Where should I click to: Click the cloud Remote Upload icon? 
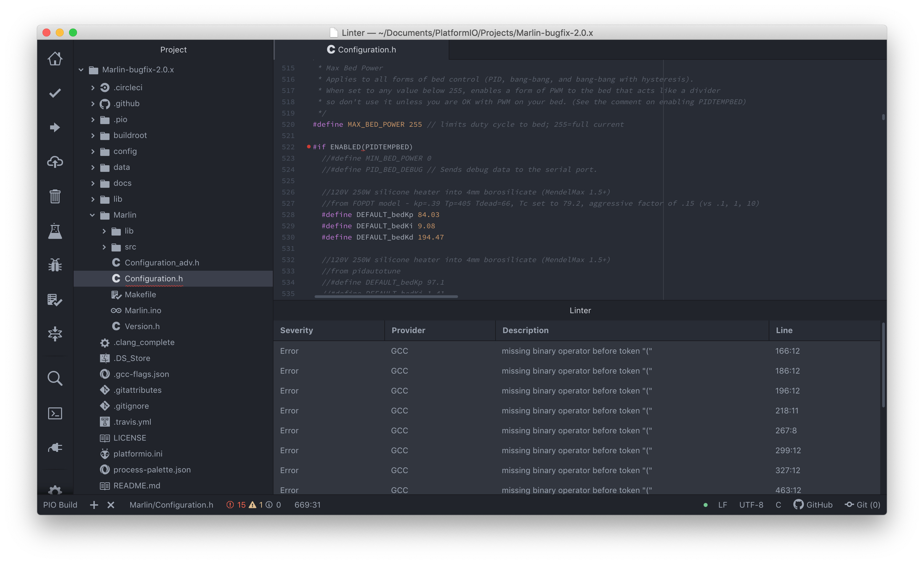pyautogui.click(x=55, y=162)
